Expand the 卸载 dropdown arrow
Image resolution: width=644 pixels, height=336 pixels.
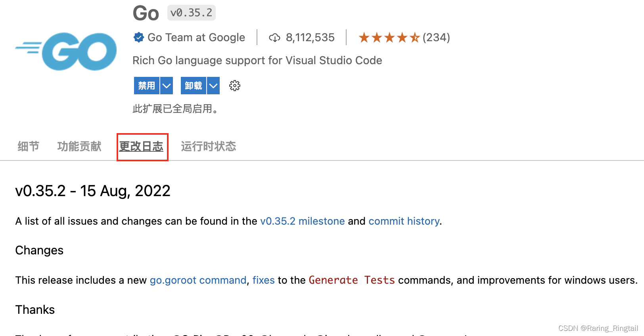pos(213,86)
